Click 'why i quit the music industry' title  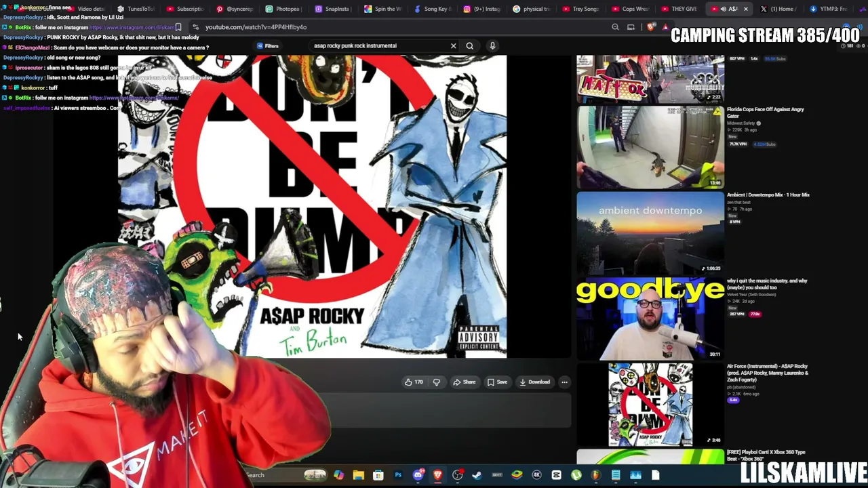(x=767, y=284)
